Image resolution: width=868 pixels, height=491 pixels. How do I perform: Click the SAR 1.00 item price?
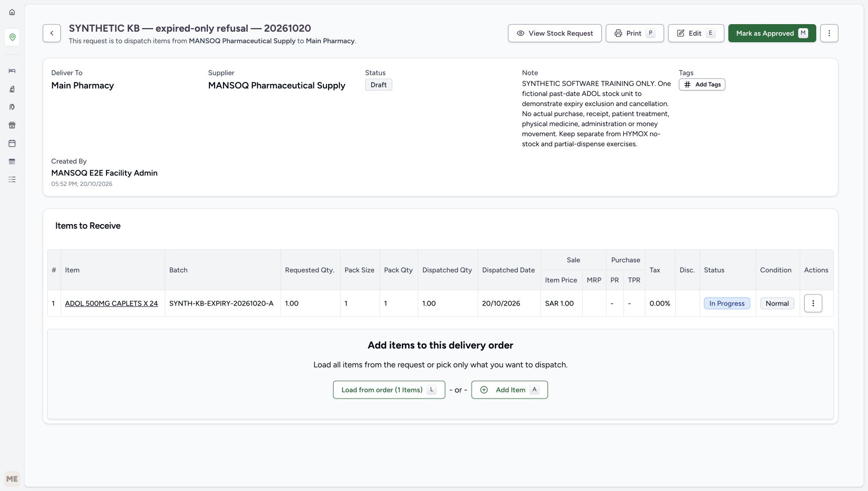559,304
